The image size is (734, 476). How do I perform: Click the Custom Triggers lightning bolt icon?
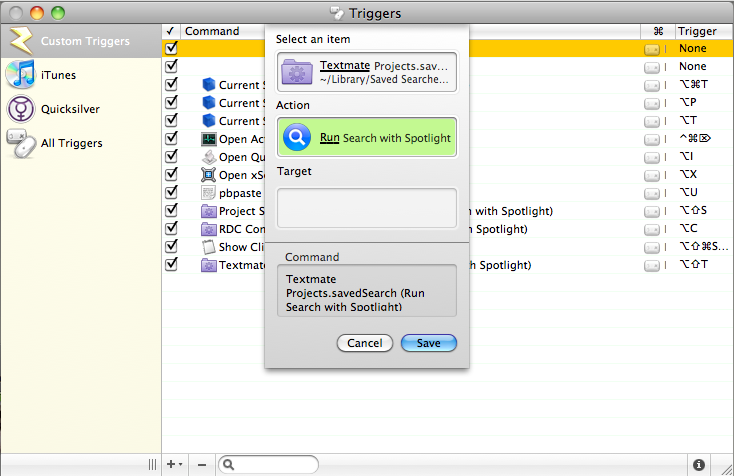21,41
